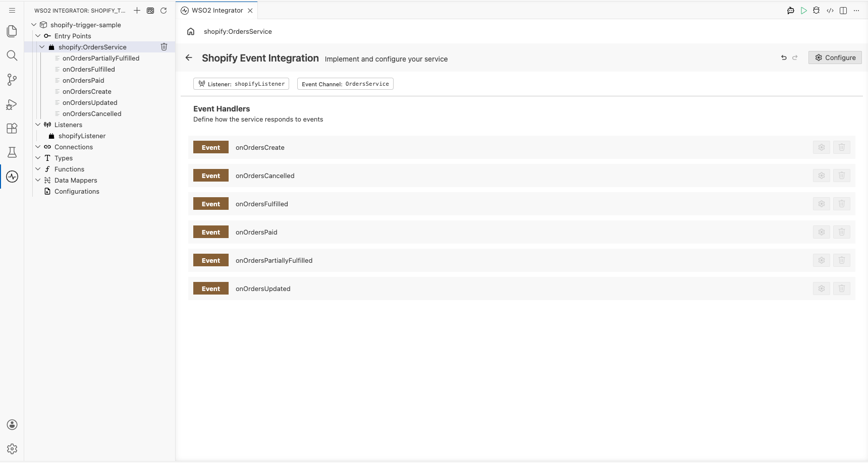Delete the onOrdersUpdated event handler
Image resolution: width=868 pixels, height=463 pixels.
click(x=842, y=288)
